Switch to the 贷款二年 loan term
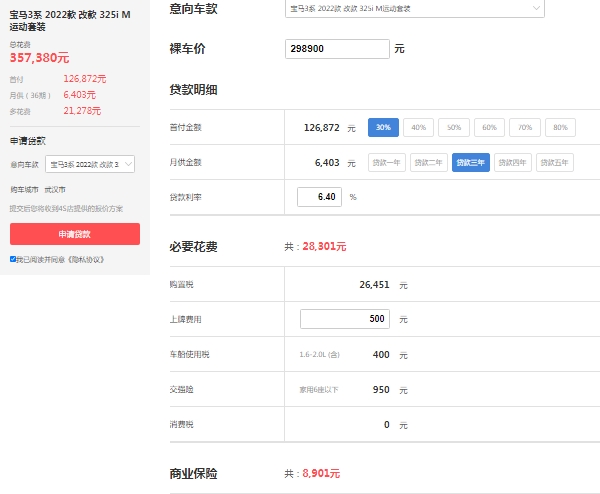Image resolution: width=600 pixels, height=494 pixels. click(x=429, y=162)
